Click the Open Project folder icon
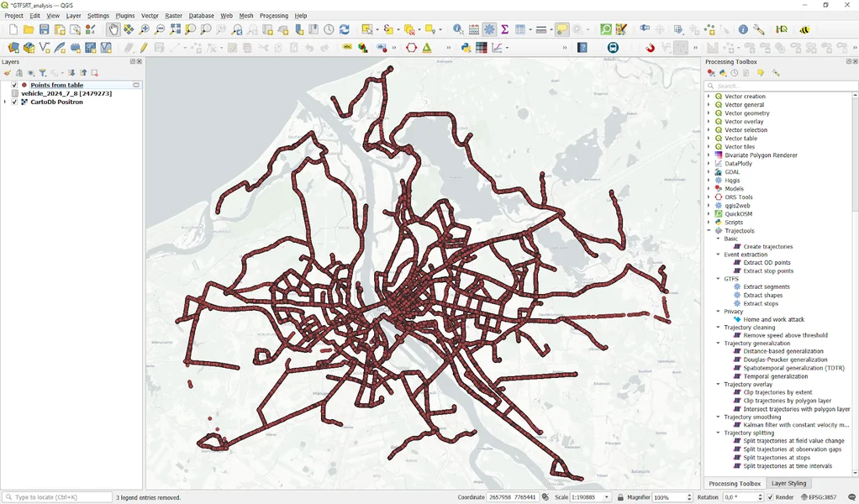This screenshot has height=504, width=859. pyautogui.click(x=29, y=29)
